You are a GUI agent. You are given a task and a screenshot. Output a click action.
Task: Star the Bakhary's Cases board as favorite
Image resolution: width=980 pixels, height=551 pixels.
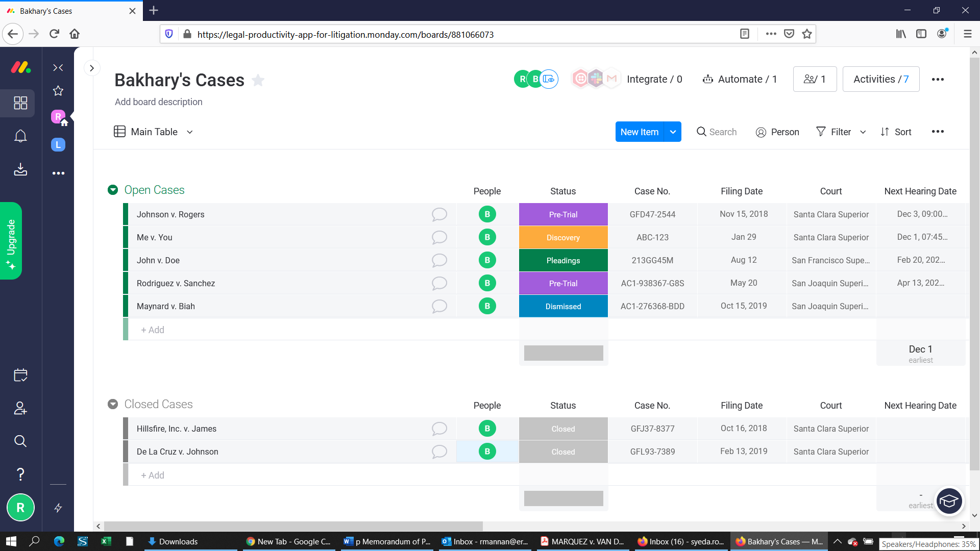coord(258,81)
